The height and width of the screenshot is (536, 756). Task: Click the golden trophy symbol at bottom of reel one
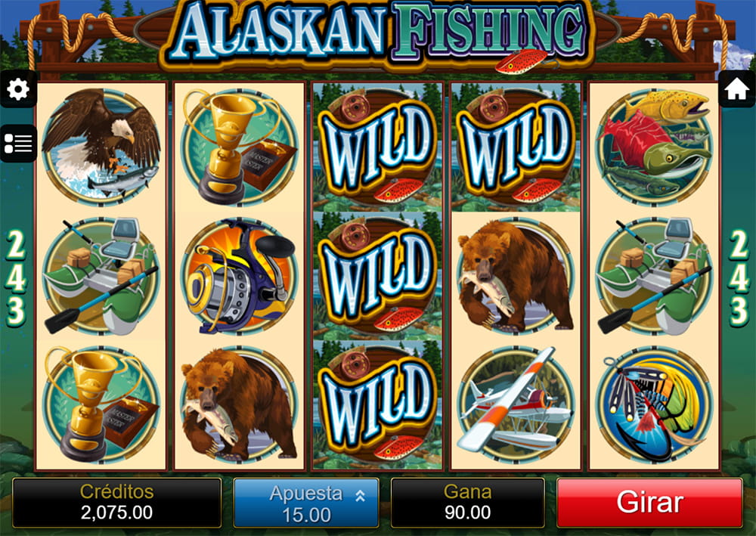click(x=101, y=405)
